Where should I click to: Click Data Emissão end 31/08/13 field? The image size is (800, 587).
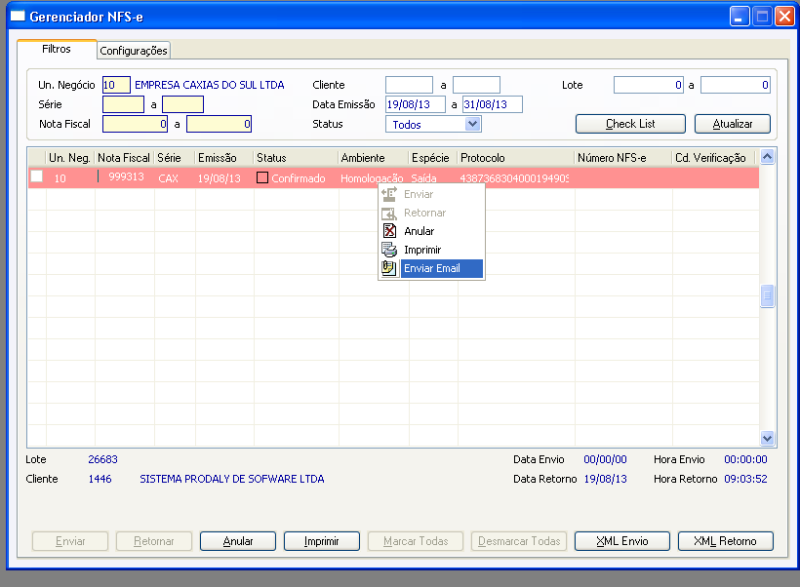point(492,104)
